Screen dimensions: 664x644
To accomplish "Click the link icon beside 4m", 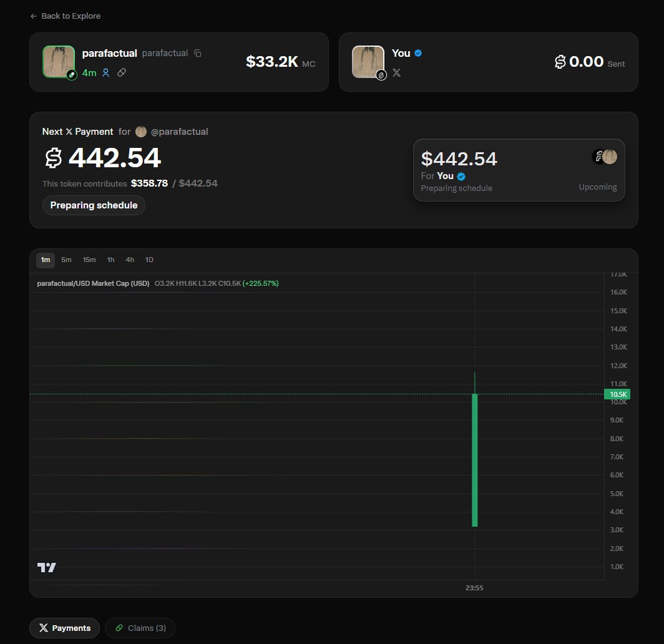I will pos(122,73).
